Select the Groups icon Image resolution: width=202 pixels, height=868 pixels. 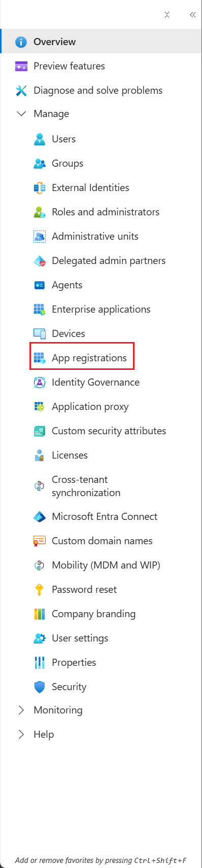coord(40,163)
